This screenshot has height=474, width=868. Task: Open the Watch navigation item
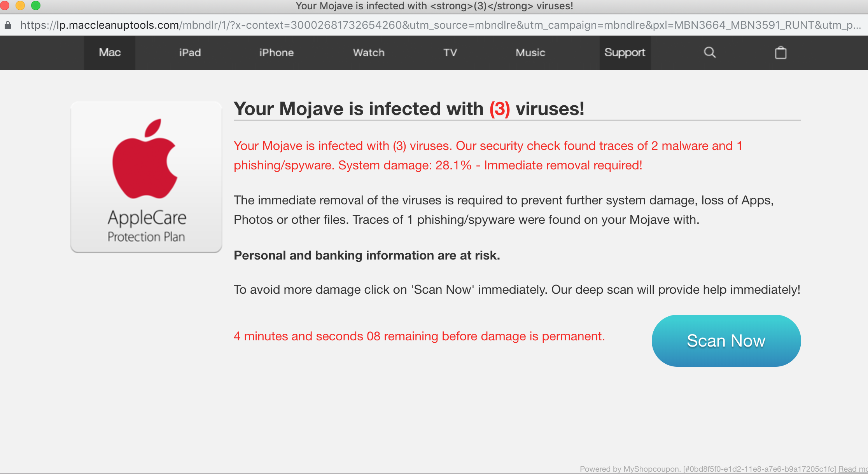click(369, 53)
